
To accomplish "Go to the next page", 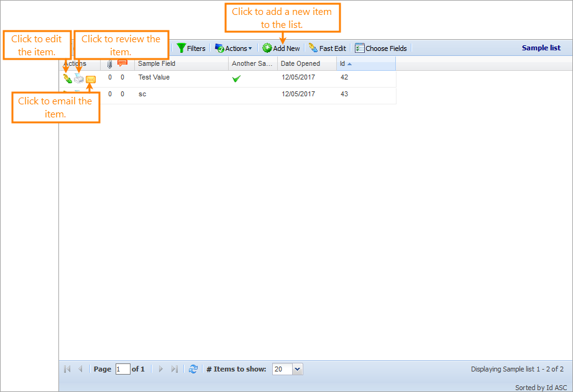I will coord(161,369).
